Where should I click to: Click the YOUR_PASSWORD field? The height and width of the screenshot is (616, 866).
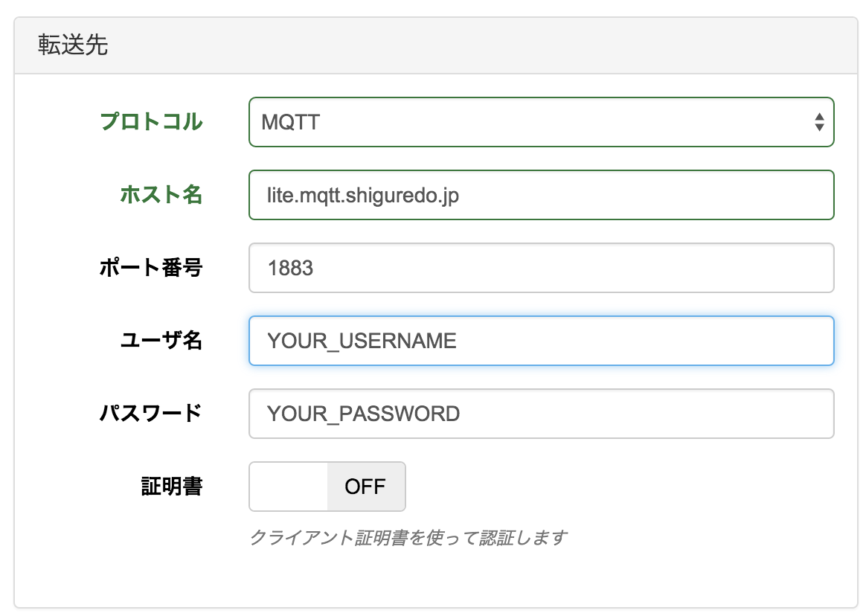[x=541, y=414]
